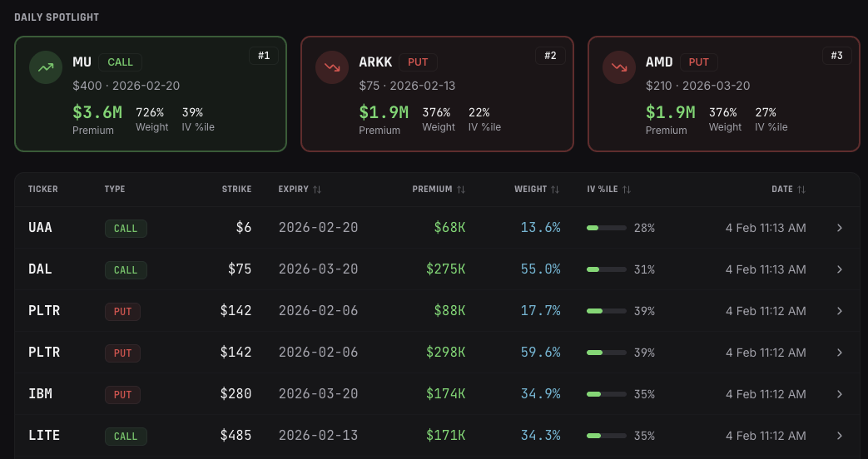This screenshot has width=868, height=459.
Task: Click the IBM IV percentile bar
Action: [x=607, y=394]
